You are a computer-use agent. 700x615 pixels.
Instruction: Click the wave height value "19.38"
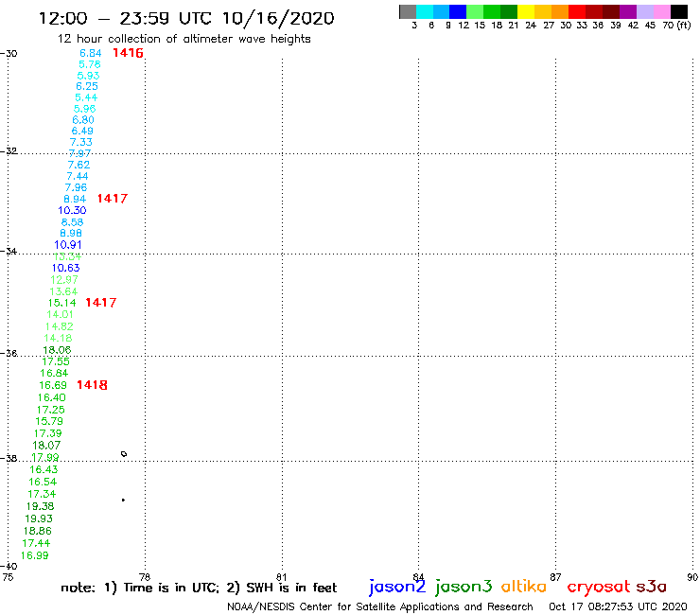click(40, 506)
